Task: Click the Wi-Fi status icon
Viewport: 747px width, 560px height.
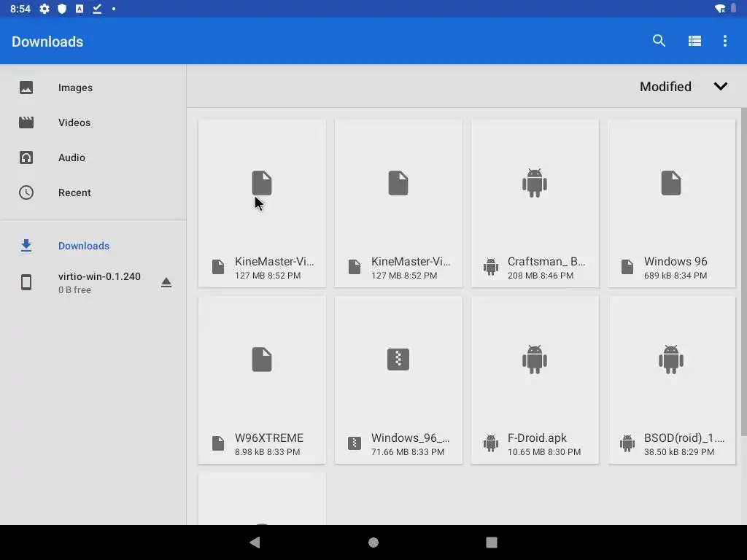Action: [x=720, y=9]
